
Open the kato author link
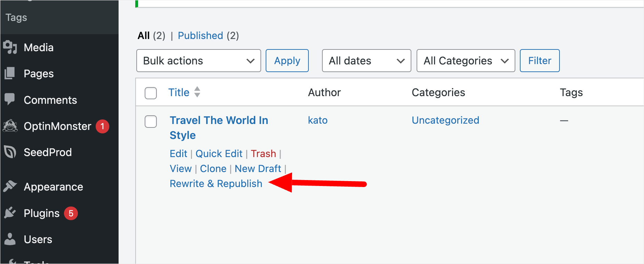[x=317, y=120]
